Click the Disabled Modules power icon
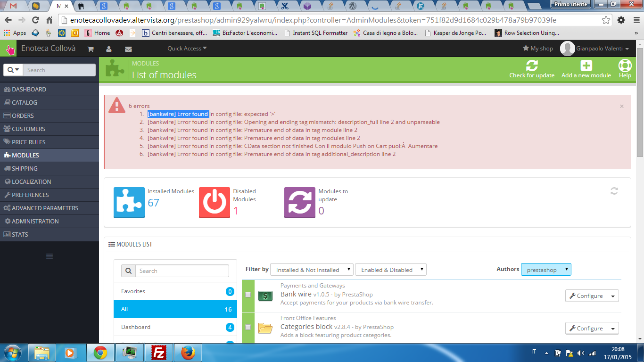This screenshot has width=644, height=362. click(215, 203)
